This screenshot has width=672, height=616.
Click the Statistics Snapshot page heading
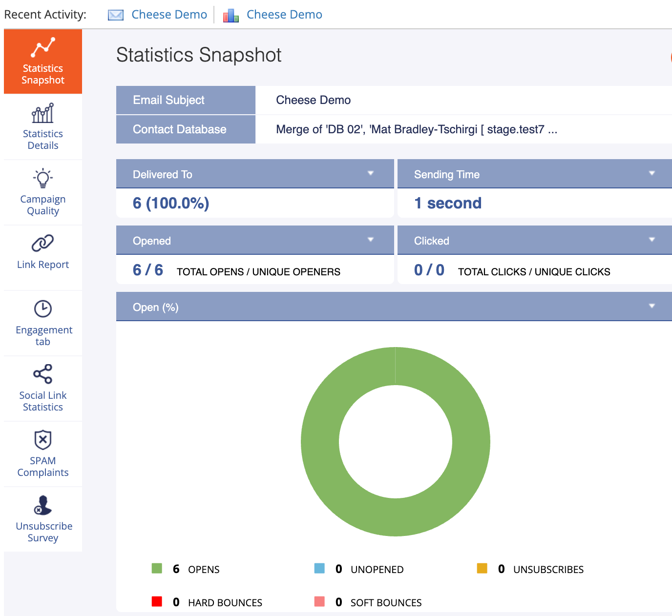(199, 55)
